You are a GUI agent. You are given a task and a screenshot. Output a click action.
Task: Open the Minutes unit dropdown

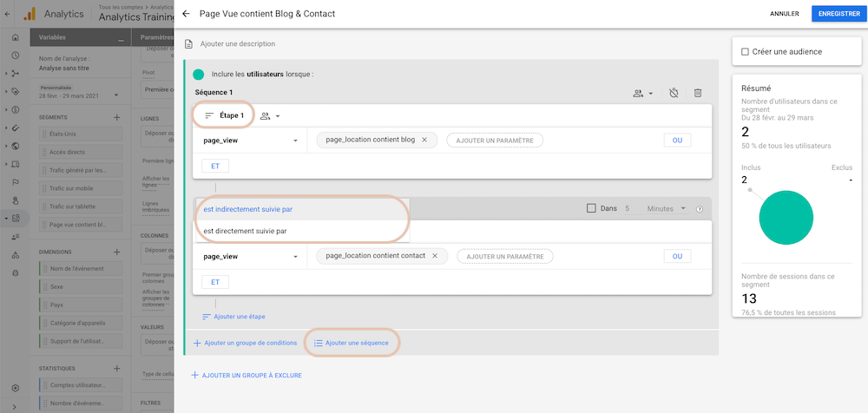coord(667,209)
